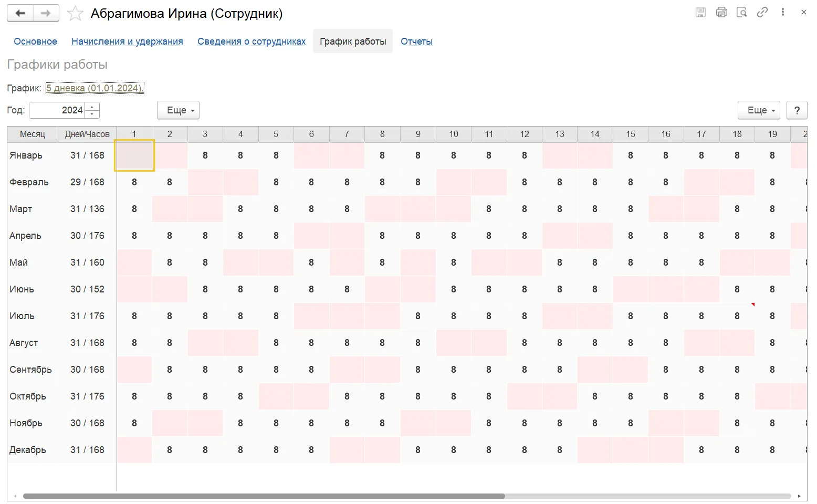Open print preview with the magnifier document icon
This screenshot has width=817, height=504.
[742, 12]
